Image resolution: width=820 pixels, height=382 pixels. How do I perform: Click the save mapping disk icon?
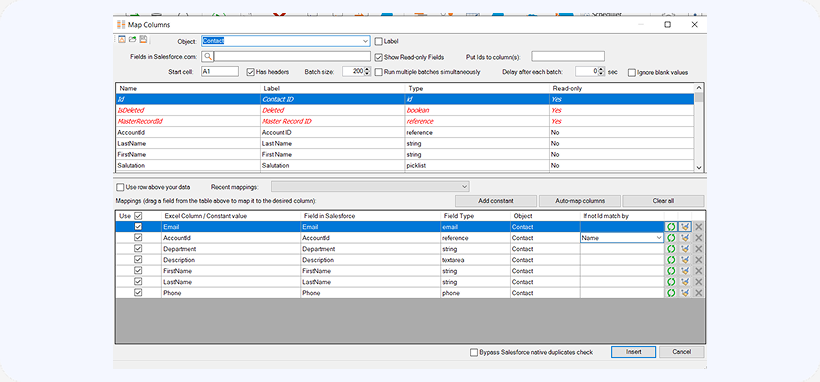[x=143, y=39]
